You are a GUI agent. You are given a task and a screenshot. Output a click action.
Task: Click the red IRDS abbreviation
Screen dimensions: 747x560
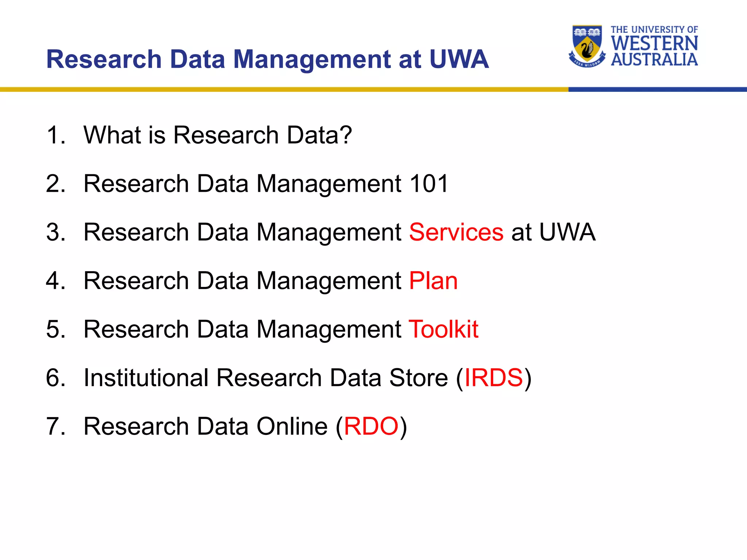pyautogui.click(x=494, y=378)
